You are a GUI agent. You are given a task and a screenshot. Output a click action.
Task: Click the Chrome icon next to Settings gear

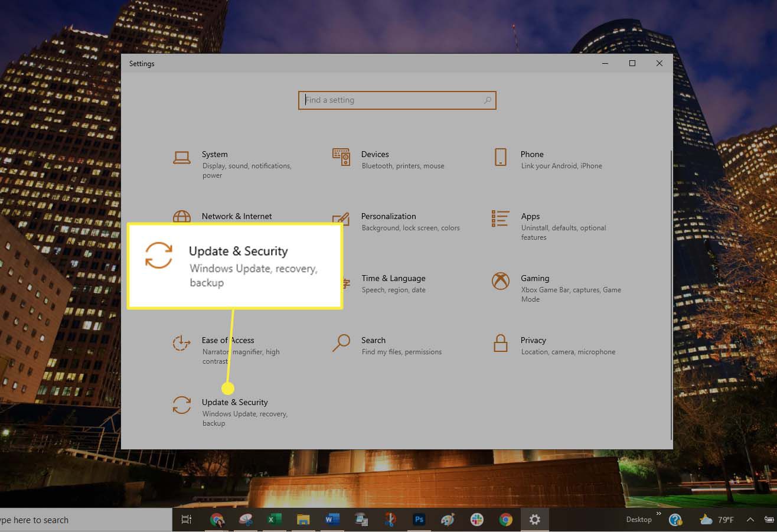(x=506, y=520)
